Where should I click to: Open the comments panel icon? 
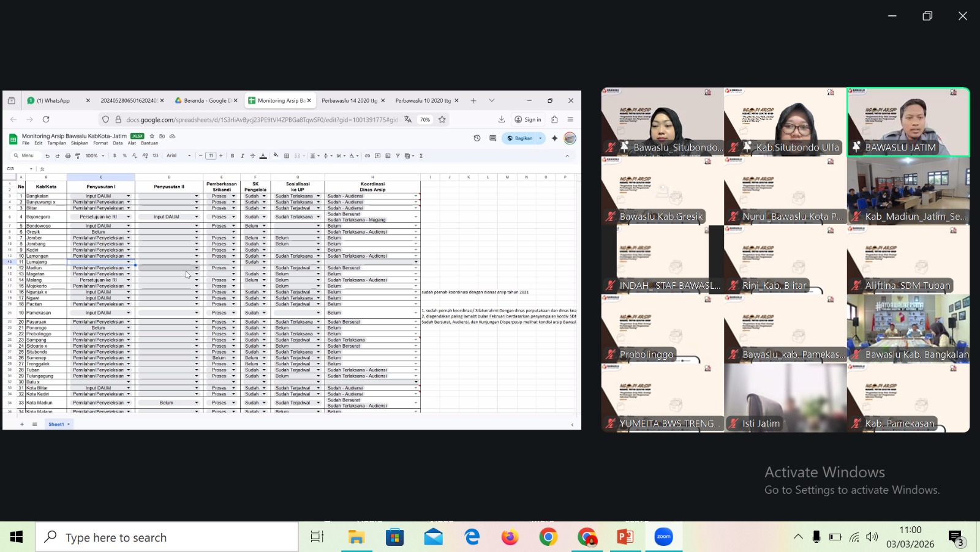click(x=492, y=138)
